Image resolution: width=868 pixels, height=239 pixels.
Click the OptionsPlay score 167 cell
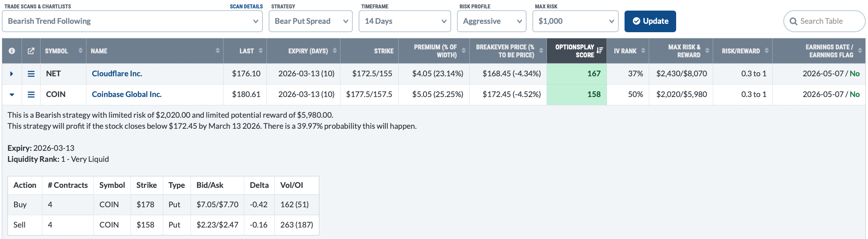pyautogui.click(x=576, y=74)
